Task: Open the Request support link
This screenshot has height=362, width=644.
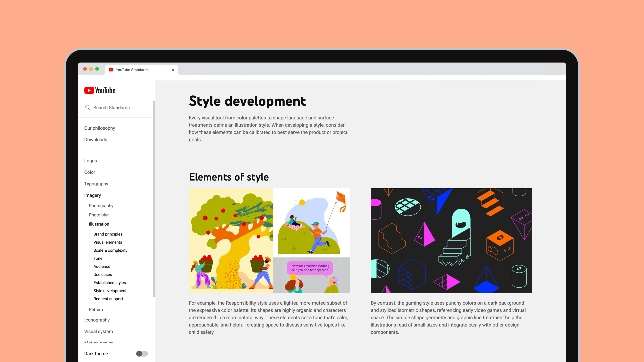Action: [x=108, y=299]
